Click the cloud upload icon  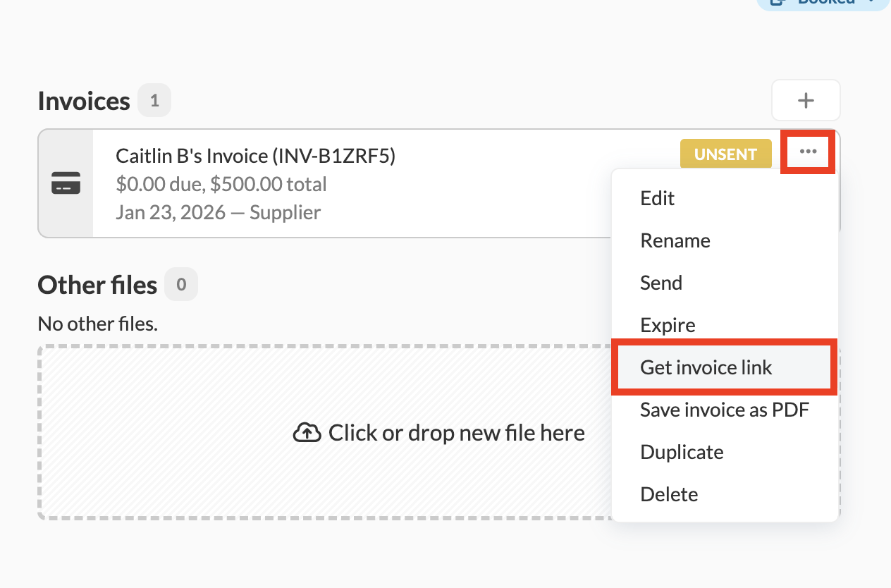pos(307,433)
